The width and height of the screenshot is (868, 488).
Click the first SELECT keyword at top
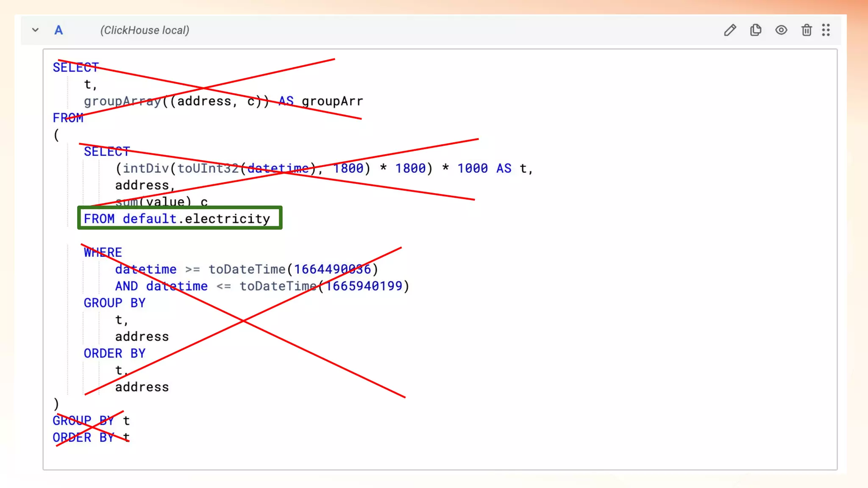[x=75, y=67]
